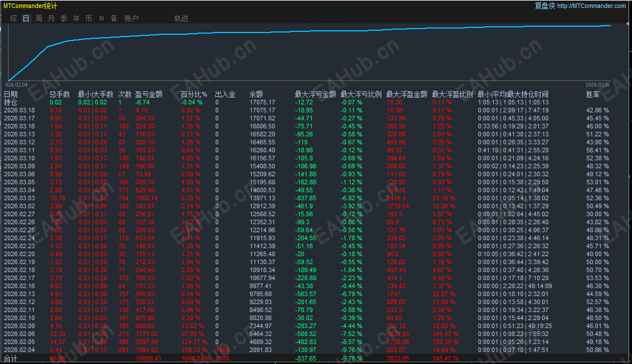
Task: Click profit amount 2597.49
Action: click(x=146, y=342)
